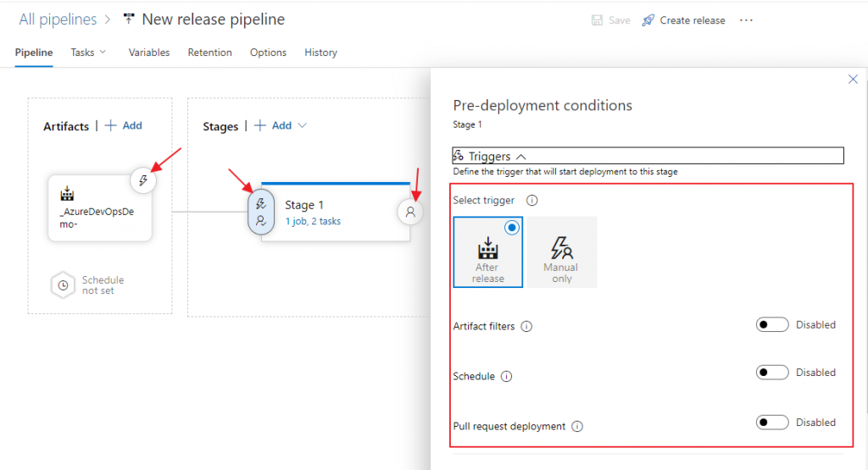Screen dimensions: 868x470
Task: Click info icon next to Select trigger
Action: (x=532, y=201)
